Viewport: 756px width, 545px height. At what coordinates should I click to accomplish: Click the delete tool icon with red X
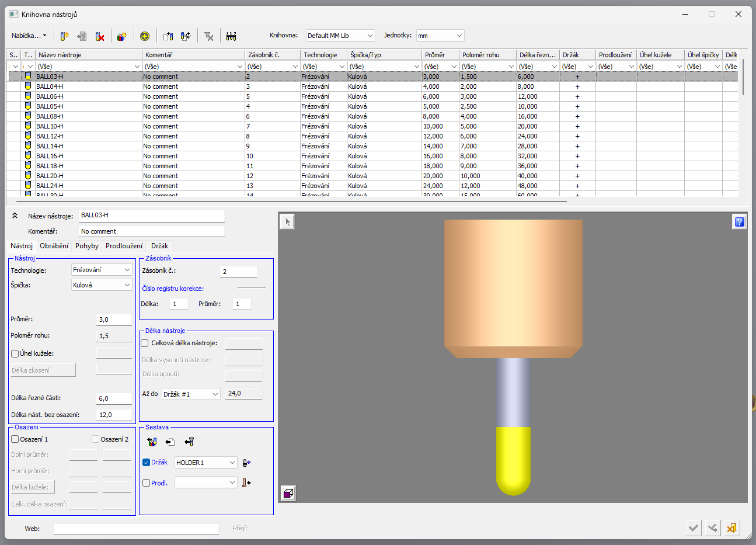click(x=100, y=36)
